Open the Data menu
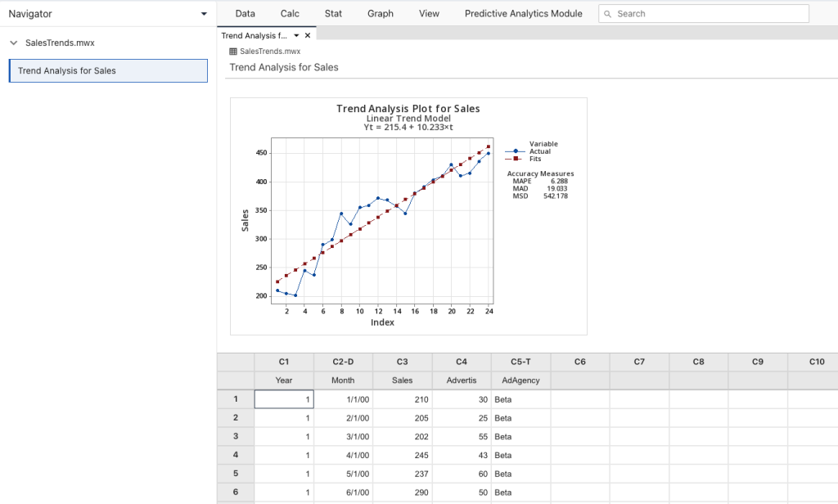 coord(245,13)
